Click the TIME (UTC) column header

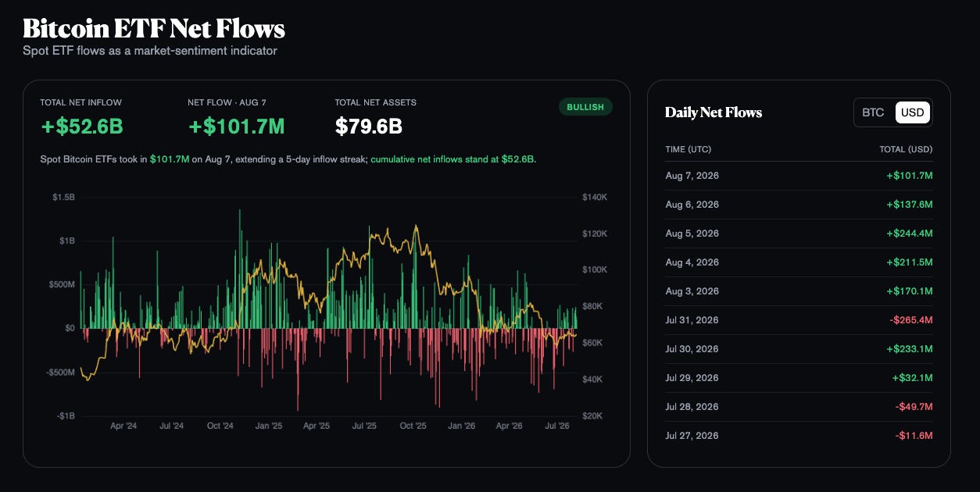pyautogui.click(x=689, y=149)
